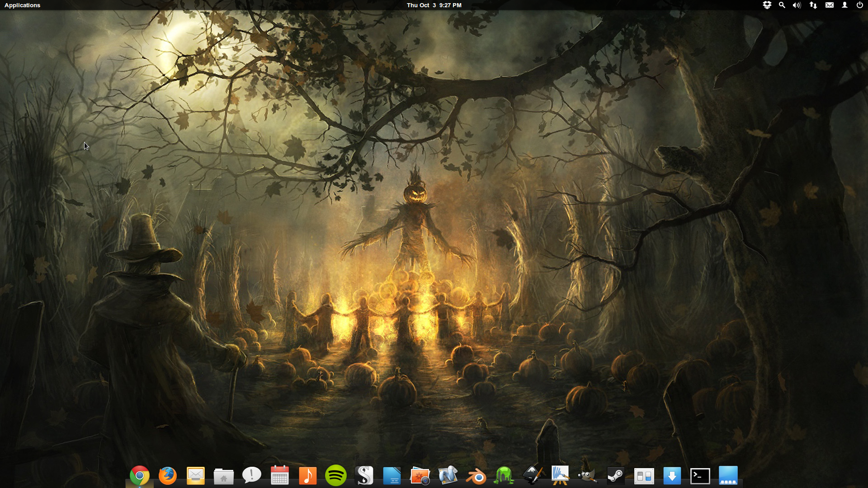Open the mail envelope indicator
Viewport: 868px width, 488px height.
click(x=830, y=5)
